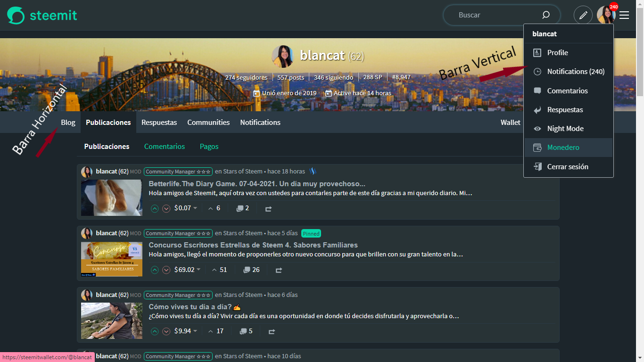Screen dimensions: 644x362
Task: Toggle Night Mode in the user menu
Action: point(568,129)
